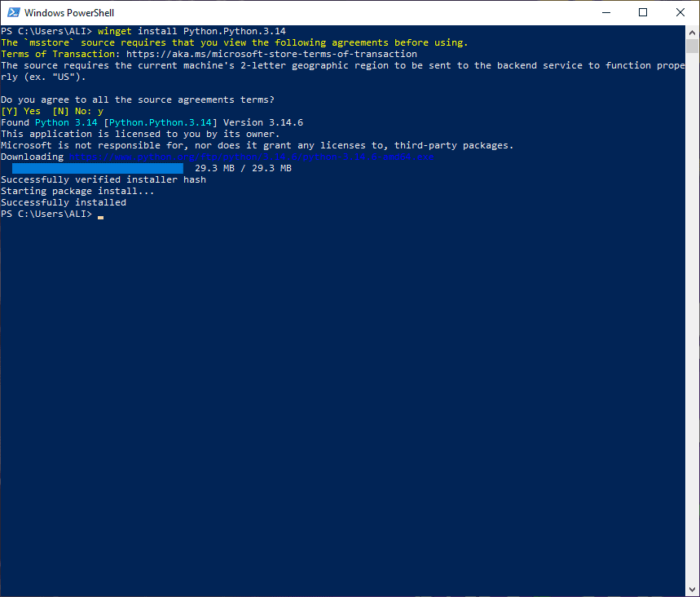Click the Windows PowerShell title bar text
The image size is (700, 597).
click(69, 12)
